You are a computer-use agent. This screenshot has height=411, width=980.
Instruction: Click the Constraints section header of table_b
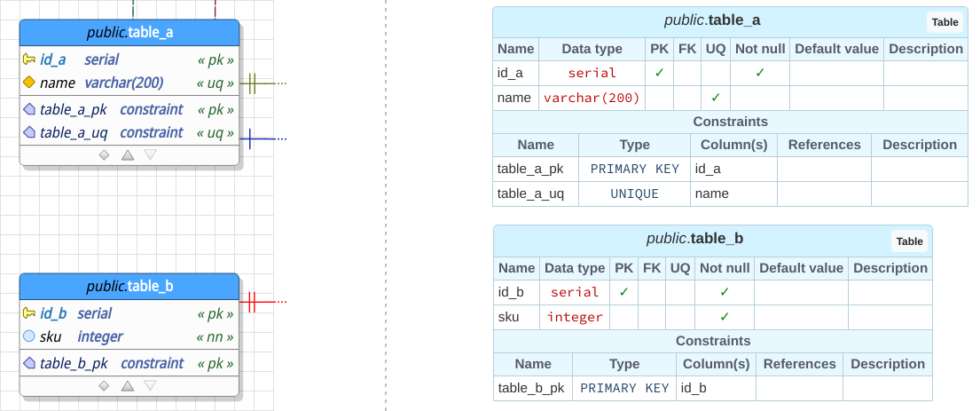(x=712, y=341)
